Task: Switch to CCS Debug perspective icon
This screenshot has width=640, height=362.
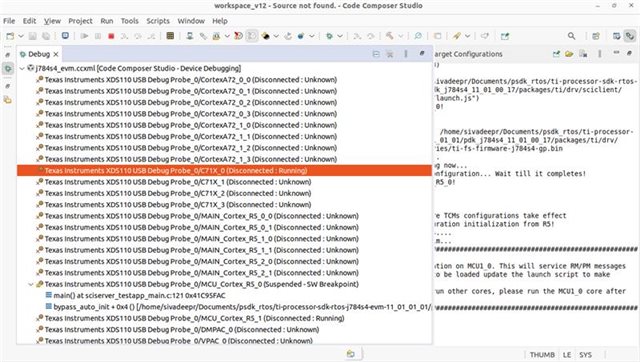Action: tap(630, 36)
